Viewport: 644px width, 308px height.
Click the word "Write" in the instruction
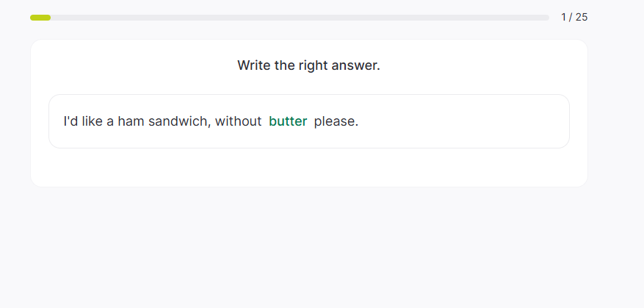tap(253, 65)
